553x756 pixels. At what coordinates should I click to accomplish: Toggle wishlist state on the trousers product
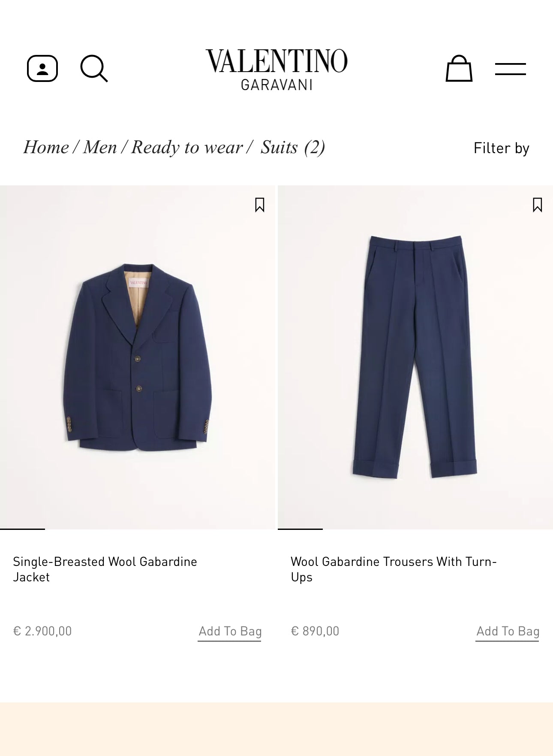pos(537,205)
